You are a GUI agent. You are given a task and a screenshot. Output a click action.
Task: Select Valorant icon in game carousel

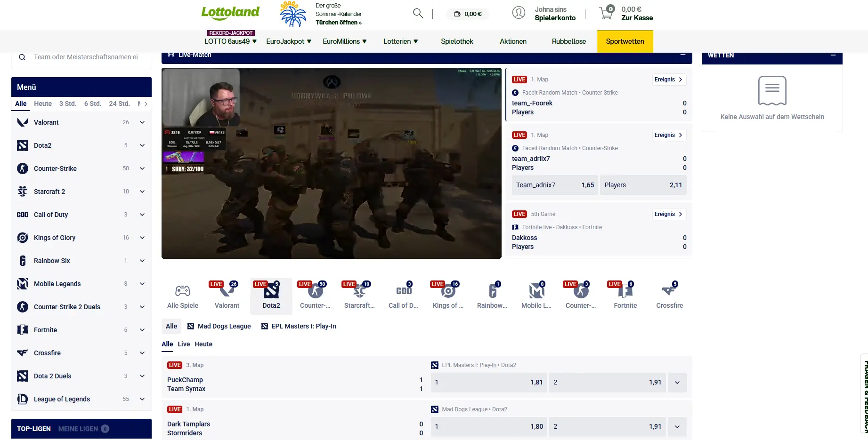click(227, 291)
